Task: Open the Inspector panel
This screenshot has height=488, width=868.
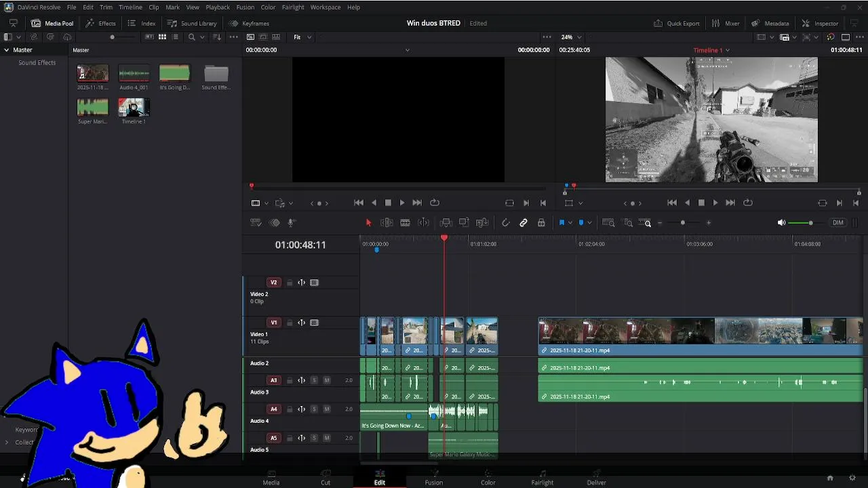Action: point(820,23)
